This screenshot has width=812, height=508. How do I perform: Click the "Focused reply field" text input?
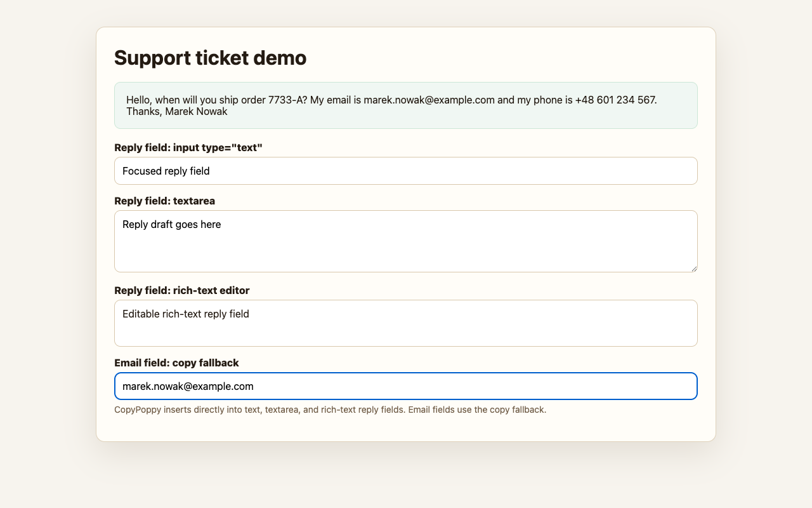click(406, 171)
